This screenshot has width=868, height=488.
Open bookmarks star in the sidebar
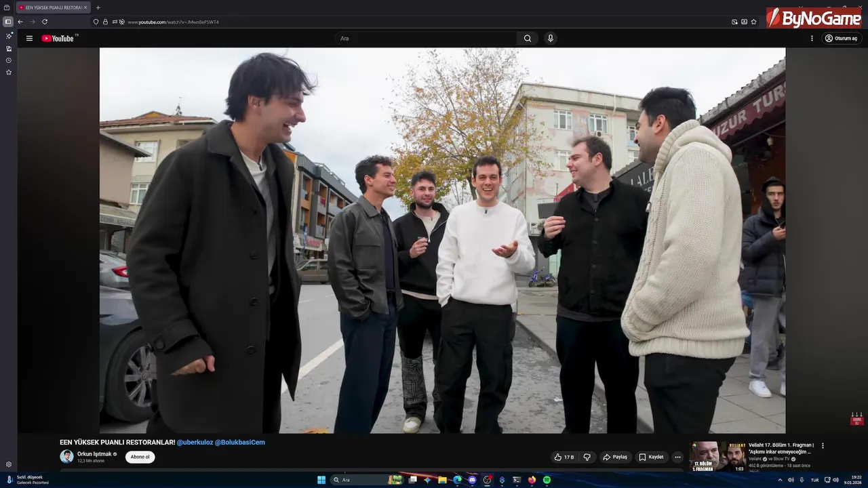9,73
